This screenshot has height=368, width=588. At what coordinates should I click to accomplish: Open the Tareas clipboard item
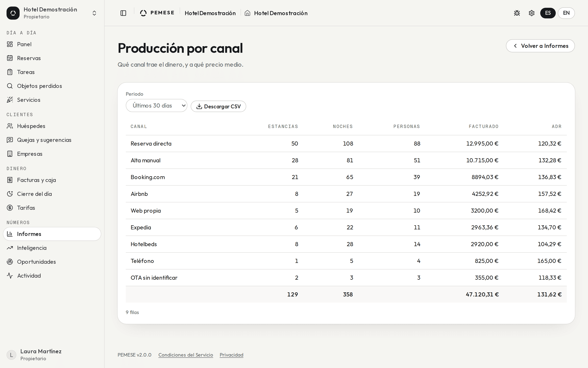[x=52, y=72]
